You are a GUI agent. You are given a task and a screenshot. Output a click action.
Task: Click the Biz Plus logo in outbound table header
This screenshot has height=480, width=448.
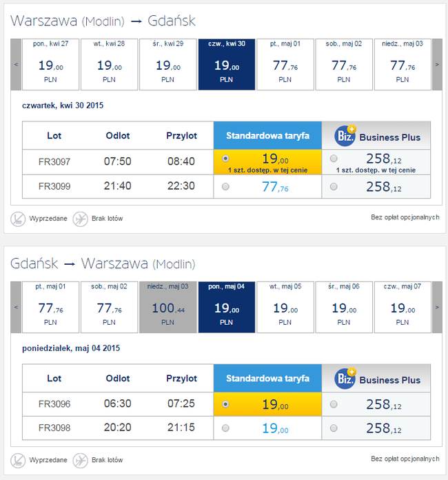pyautogui.click(x=345, y=136)
